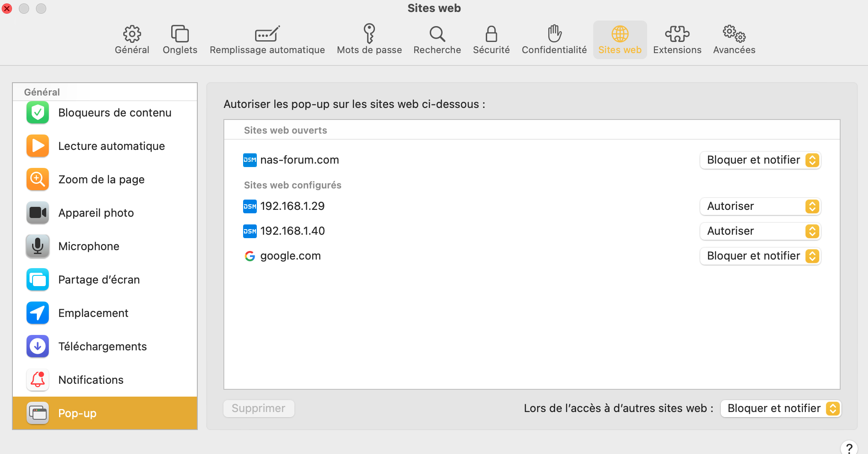Select the 192.168.1.29 site text
This screenshot has width=868, height=454.
(x=292, y=206)
